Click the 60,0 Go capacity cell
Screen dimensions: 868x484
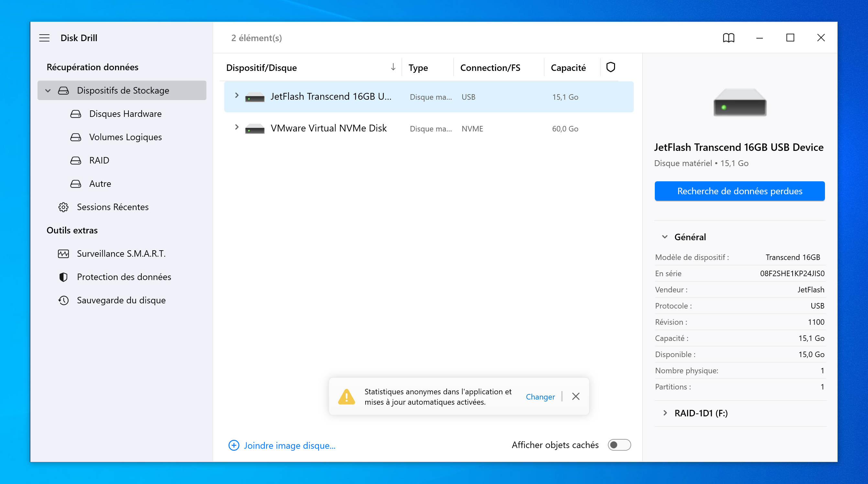(x=565, y=129)
